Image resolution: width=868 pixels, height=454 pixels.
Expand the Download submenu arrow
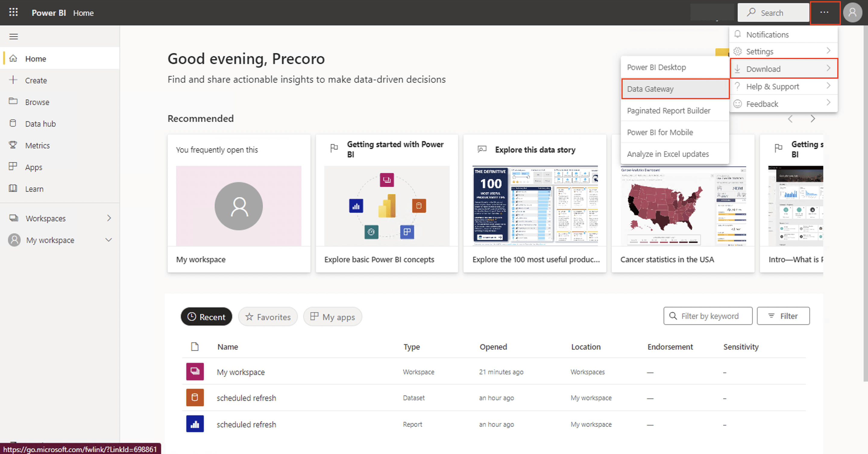point(829,68)
